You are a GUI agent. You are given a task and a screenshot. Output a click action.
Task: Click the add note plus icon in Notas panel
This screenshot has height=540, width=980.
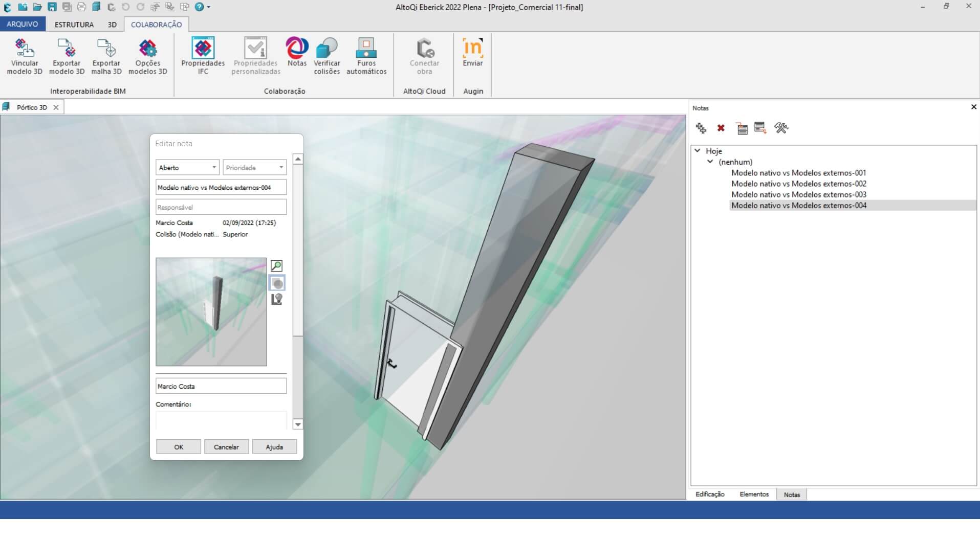(701, 128)
